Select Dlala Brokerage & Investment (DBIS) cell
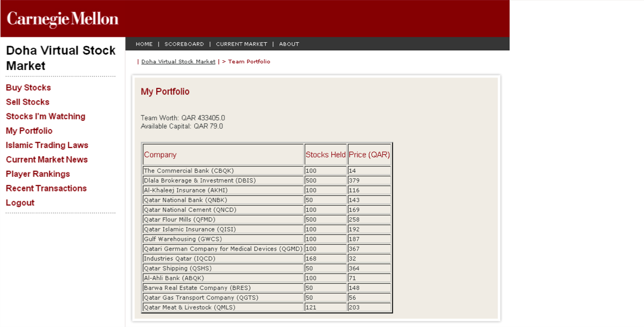The height and width of the screenshot is (327, 644). [223, 181]
